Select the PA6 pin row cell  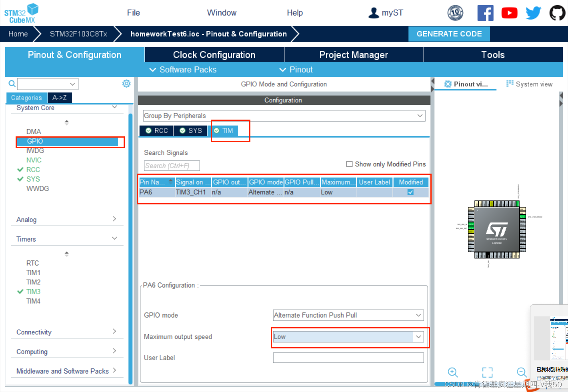click(157, 192)
